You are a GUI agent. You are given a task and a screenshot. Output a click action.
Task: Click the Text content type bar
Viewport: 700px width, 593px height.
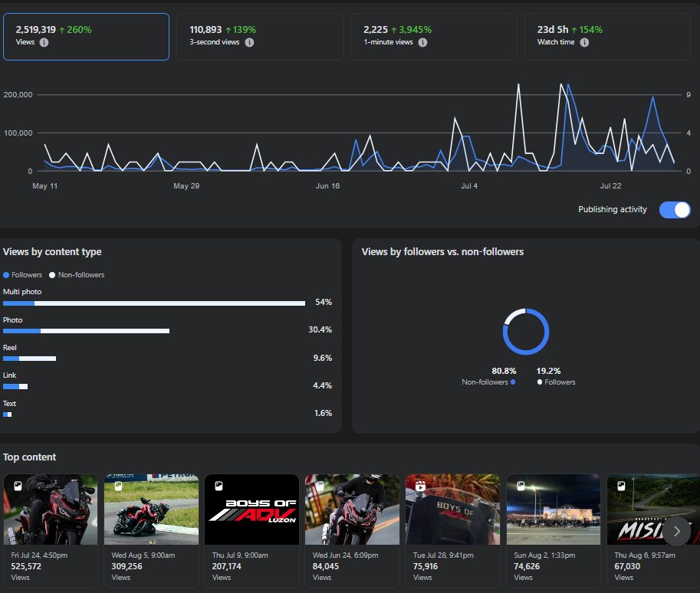pyautogui.click(x=7, y=414)
